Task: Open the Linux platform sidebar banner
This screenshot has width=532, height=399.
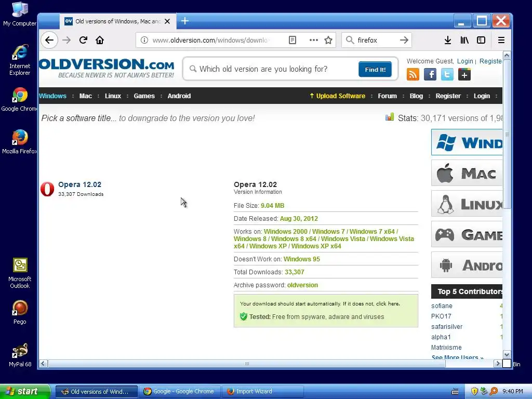Action: [x=467, y=204]
